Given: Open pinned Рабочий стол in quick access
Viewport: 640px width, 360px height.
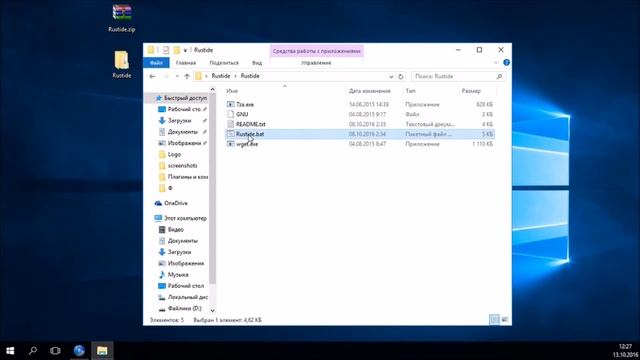Looking at the screenshot, I should 184,109.
